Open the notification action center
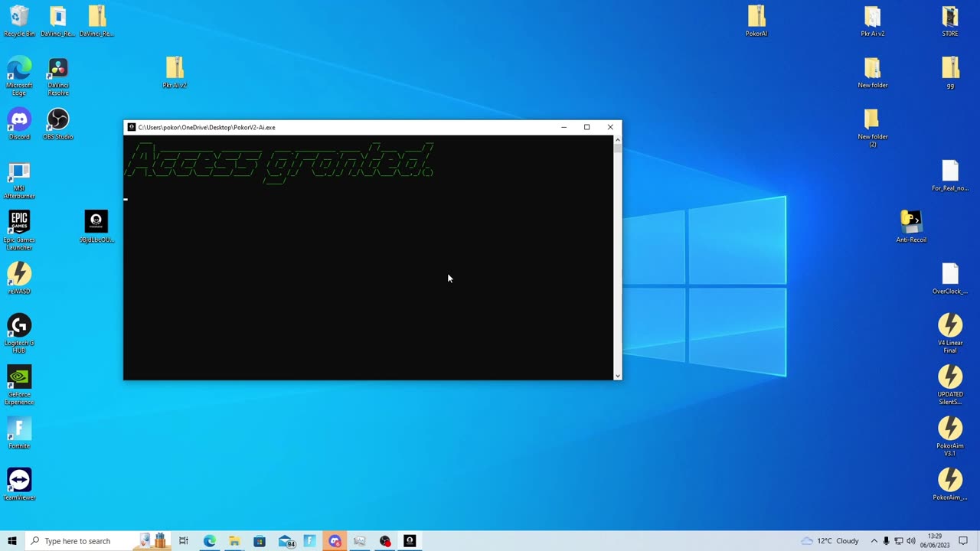Screen dimensions: 980x551 (x=963, y=541)
